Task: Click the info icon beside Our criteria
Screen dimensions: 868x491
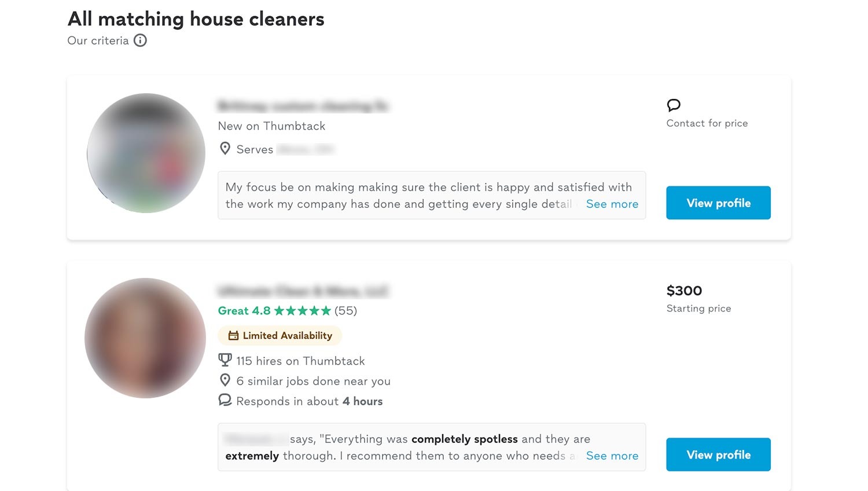Action: (140, 41)
